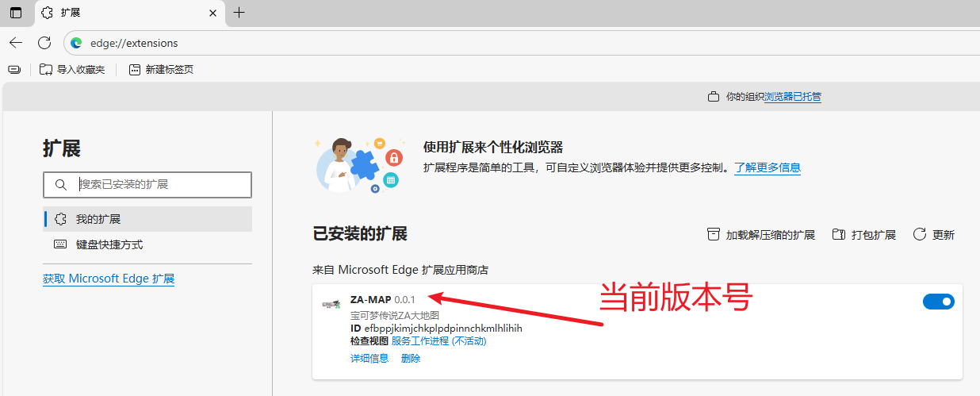This screenshot has height=396, width=980.
Task: Open the 导入收藏夹 bookmark folder
Action: coord(72,70)
